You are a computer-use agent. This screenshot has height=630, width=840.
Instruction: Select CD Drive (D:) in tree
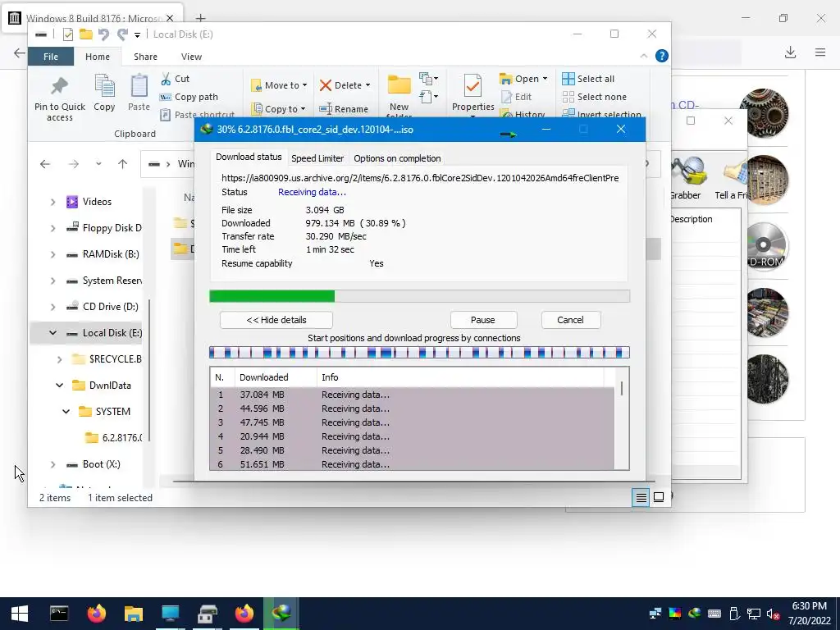111,307
